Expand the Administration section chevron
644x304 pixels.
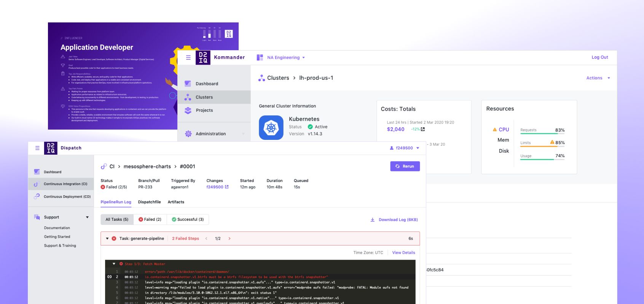point(243,134)
